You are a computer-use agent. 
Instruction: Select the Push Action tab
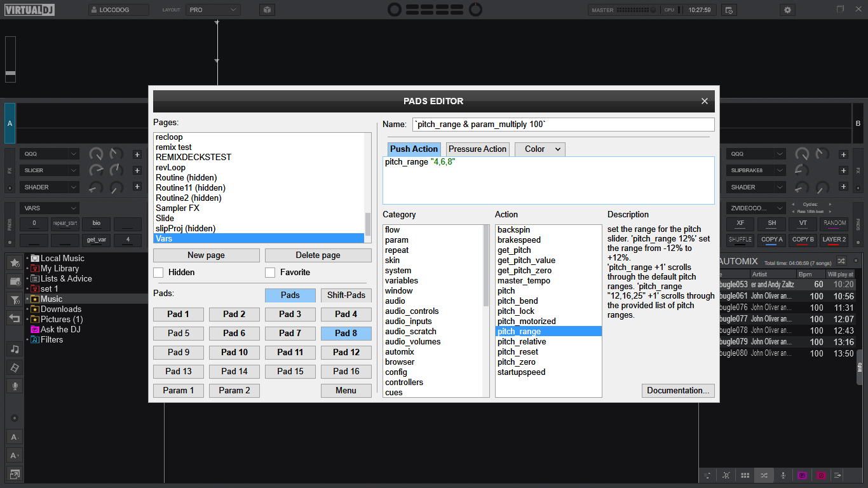[414, 149]
